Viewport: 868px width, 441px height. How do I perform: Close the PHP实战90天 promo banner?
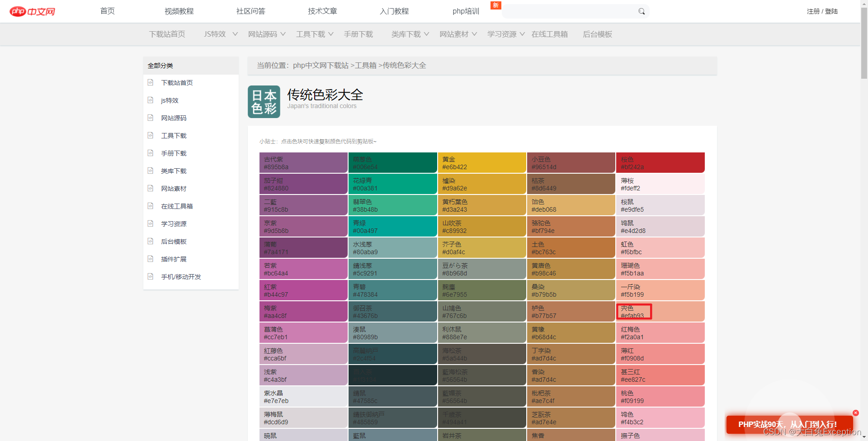(856, 413)
